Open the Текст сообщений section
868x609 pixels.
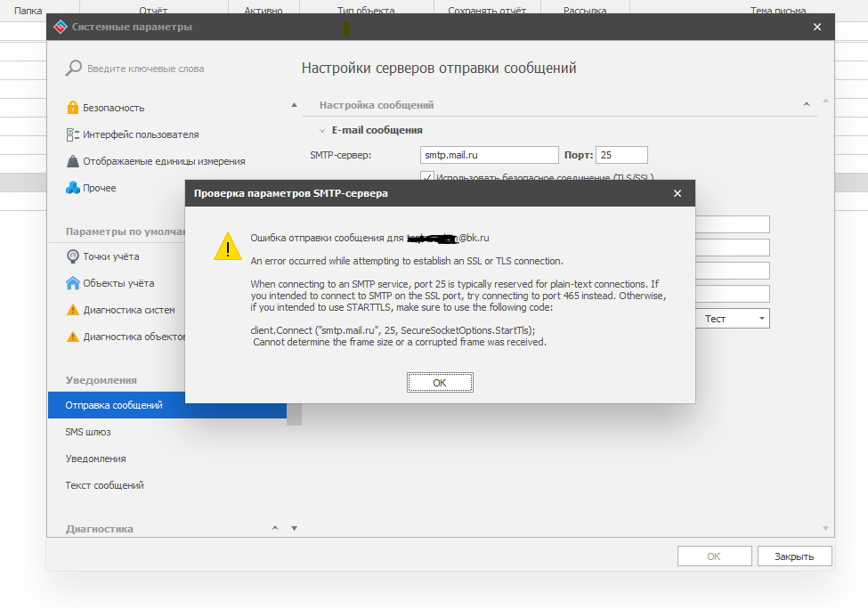104,485
